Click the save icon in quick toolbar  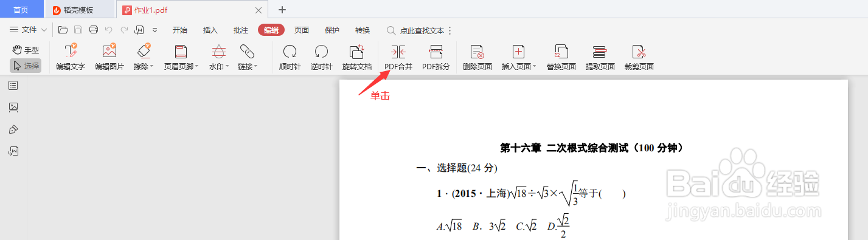[x=78, y=30]
